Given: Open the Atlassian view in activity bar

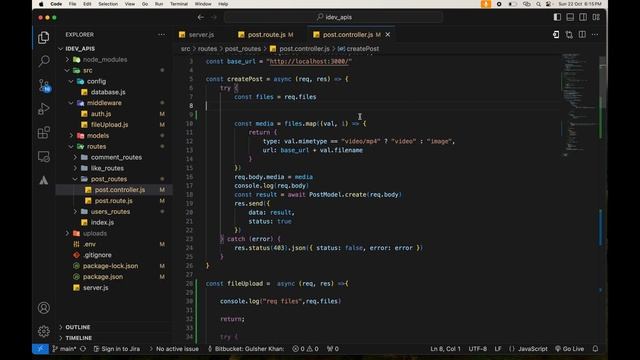Looking at the screenshot, I should click(x=44, y=180).
